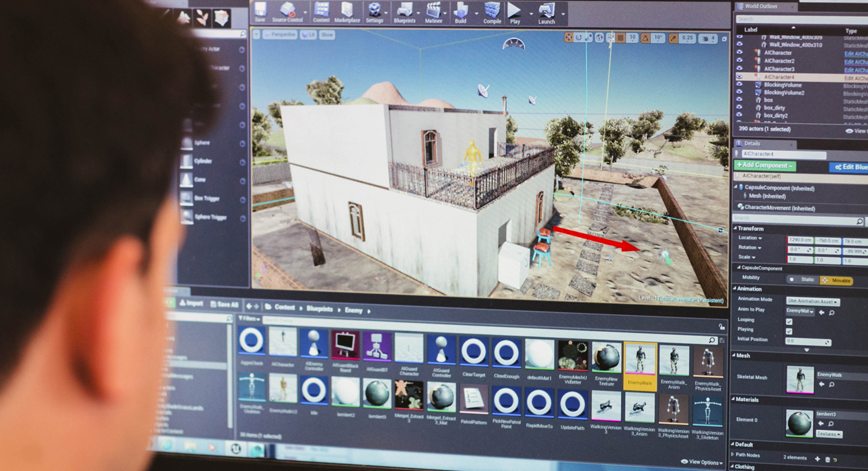This screenshot has height=471, width=868.
Task: Select BlockingVolume2 in World Outliner
Action: (x=784, y=93)
